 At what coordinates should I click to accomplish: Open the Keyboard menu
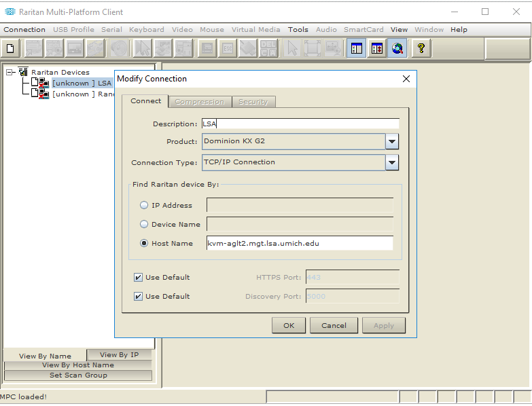[x=147, y=29]
